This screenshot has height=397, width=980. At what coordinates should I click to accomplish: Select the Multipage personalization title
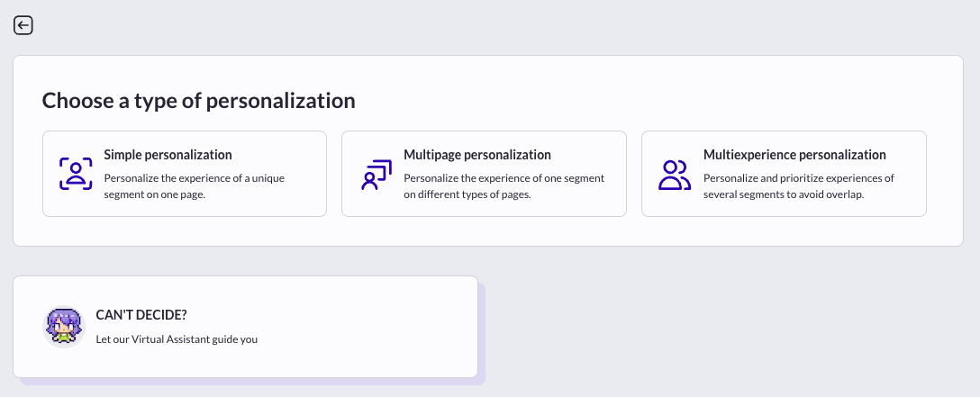click(x=477, y=155)
